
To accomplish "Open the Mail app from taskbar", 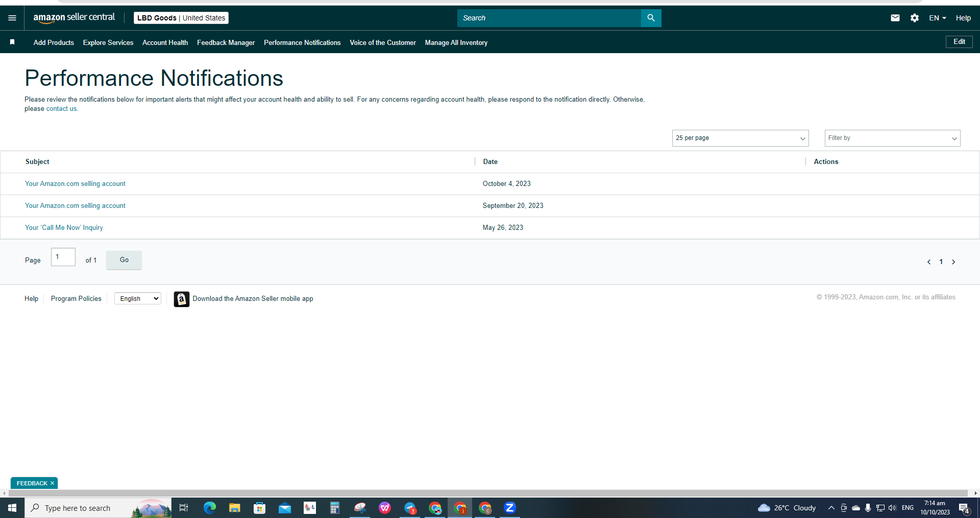I will click(284, 508).
